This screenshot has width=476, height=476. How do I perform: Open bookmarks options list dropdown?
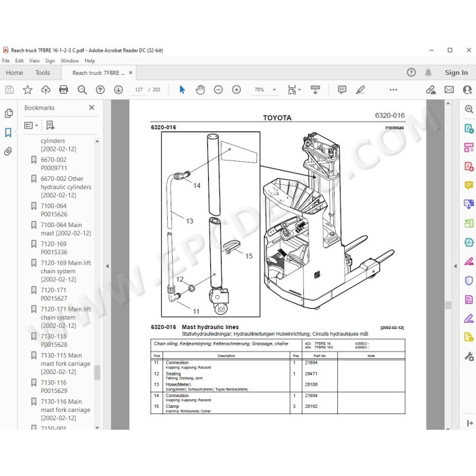tap(31, 125)
